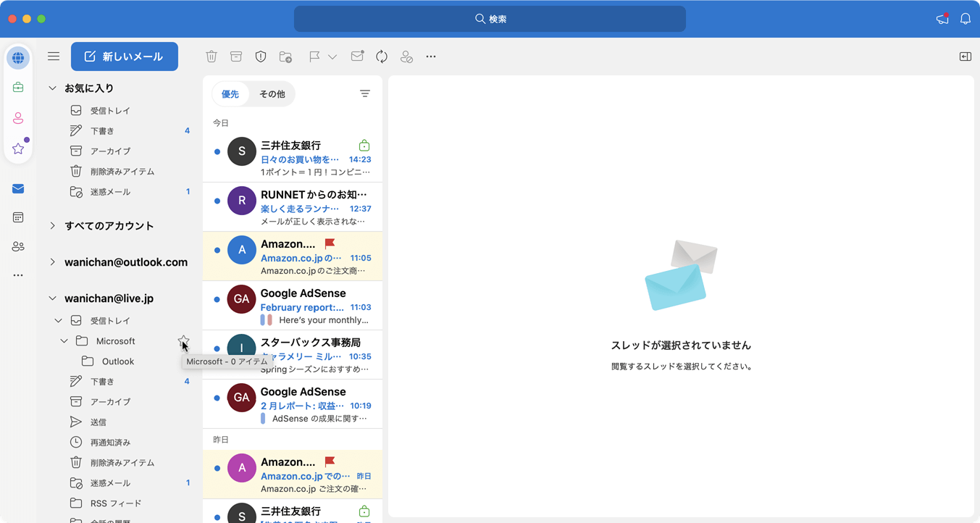Click the Delete trash icon in toolbar
Image resolution: width=980 pixels, height=523 pixels.
[212, 57]
